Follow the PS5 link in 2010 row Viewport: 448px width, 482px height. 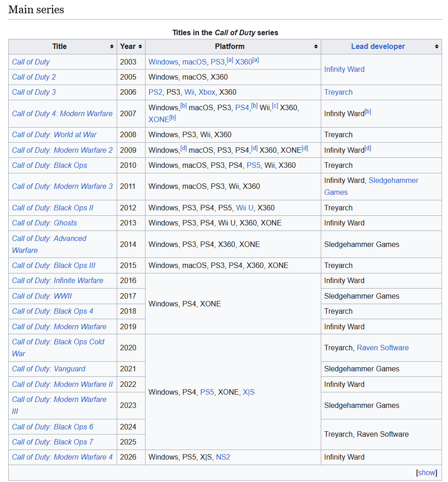[254, 165]
